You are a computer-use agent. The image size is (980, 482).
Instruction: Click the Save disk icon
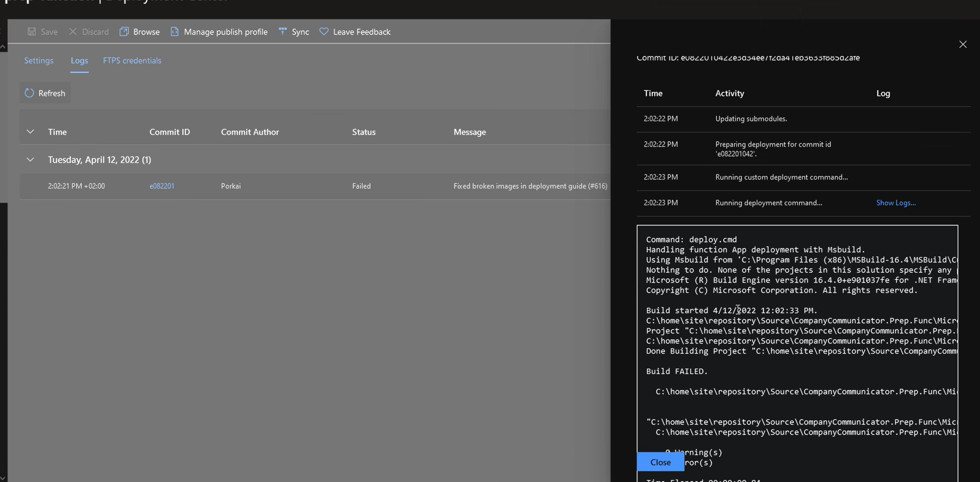(x=31, y=31)
